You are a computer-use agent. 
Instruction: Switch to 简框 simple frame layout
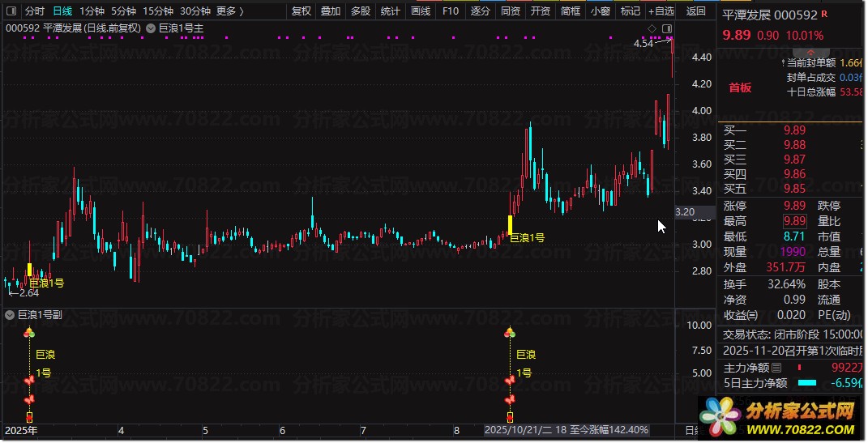pos(571,11)
